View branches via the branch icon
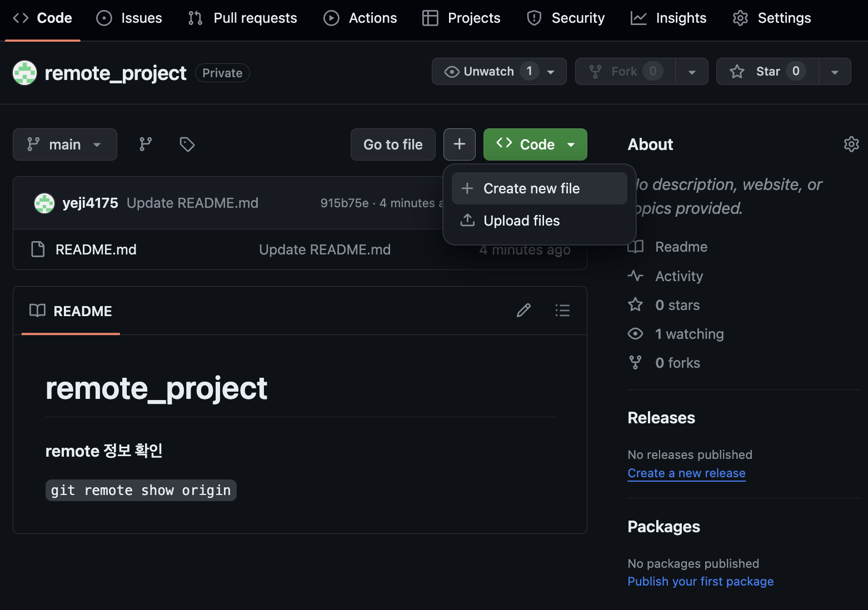 pyautogui.click(x=146, y=144)
